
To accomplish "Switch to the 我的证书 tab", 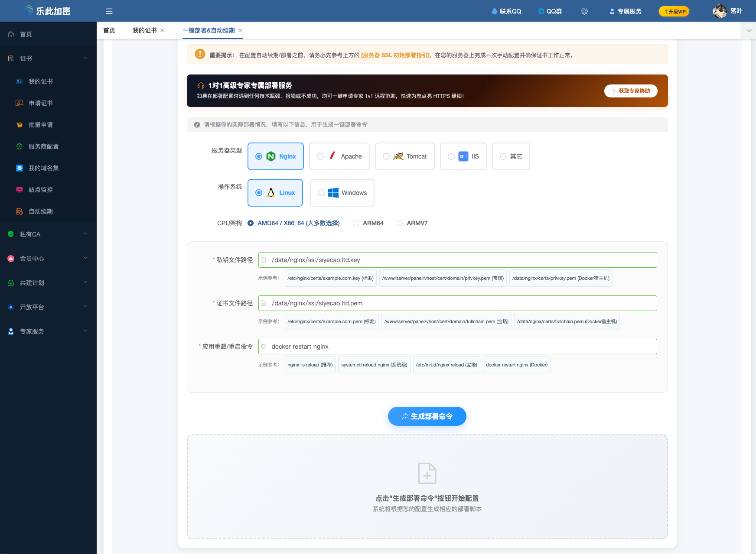I will 145,30.
